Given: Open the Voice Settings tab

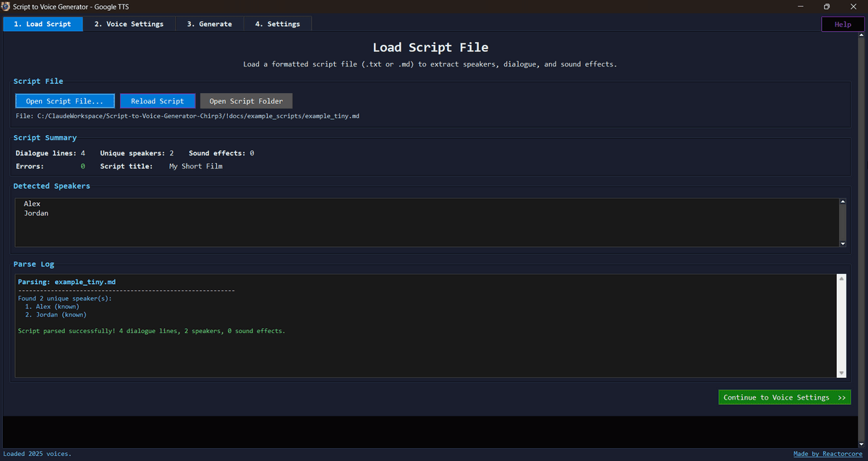Looking at the screenshot, I should click(129, 24).
